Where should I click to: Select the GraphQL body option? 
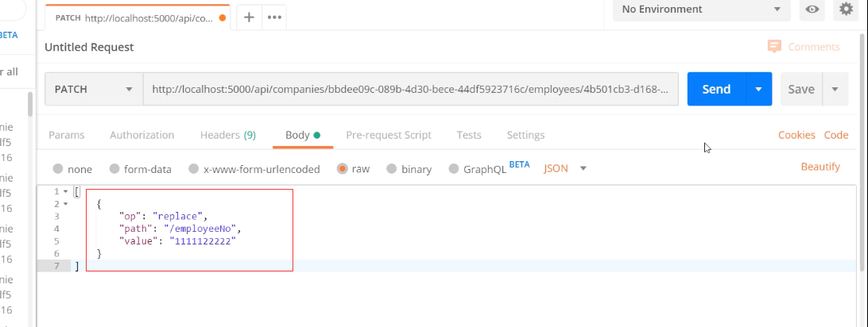(x=455, y=169)
